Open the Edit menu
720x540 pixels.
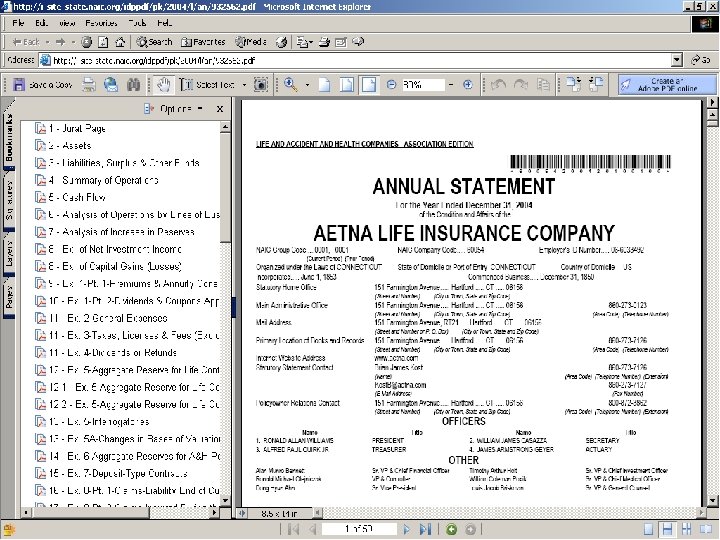coord(41,23)
